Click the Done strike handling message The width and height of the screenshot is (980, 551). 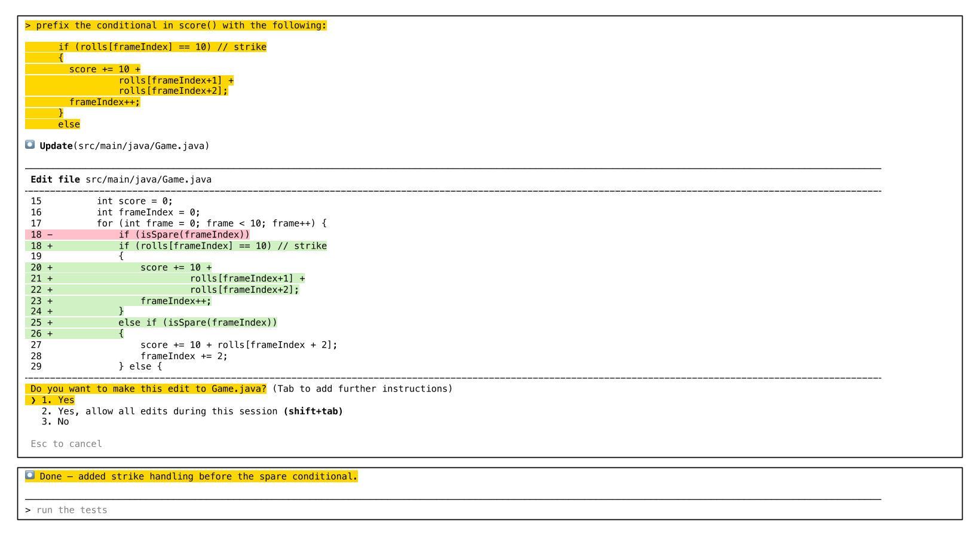click(x=198, y=477)
